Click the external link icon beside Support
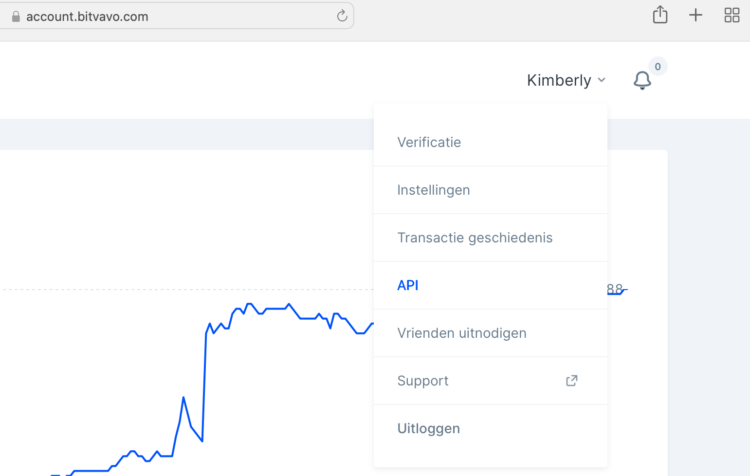 [572, 380]
